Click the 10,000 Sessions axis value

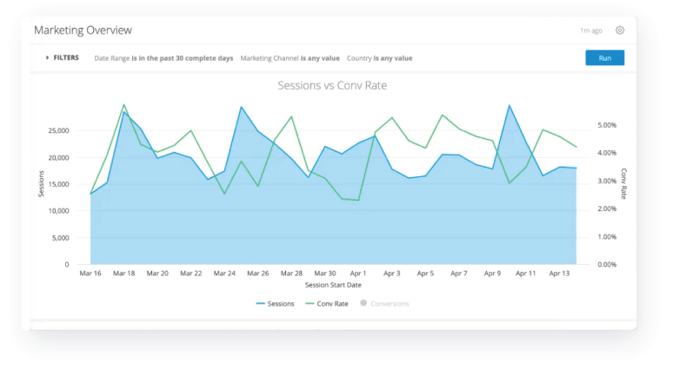click(x=58, y=211)
